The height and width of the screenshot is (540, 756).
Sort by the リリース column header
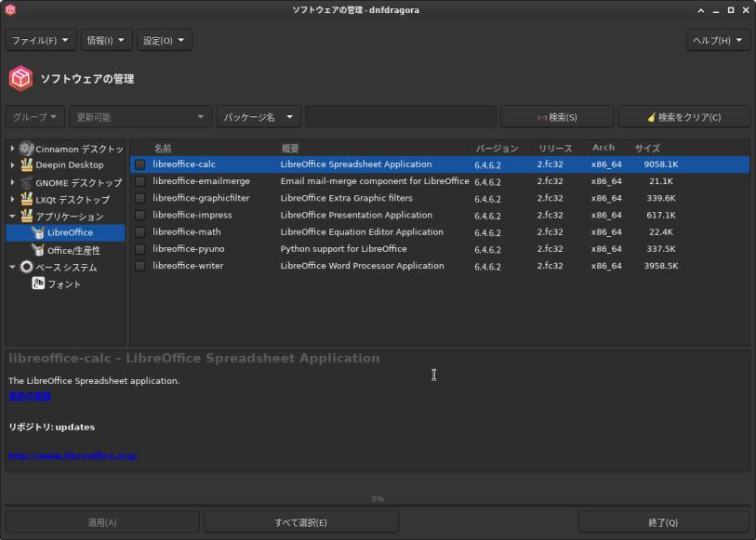pyautogui.click(x=555, y=149)
